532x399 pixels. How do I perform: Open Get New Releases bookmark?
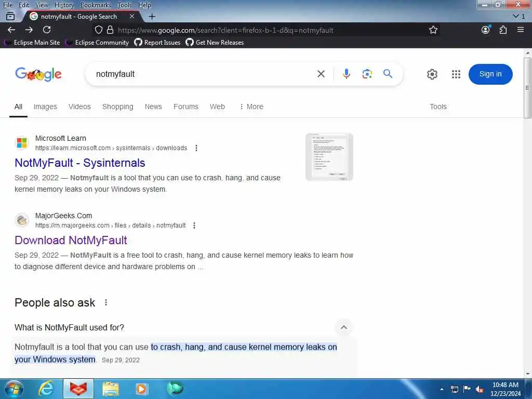tap(215, 43)
